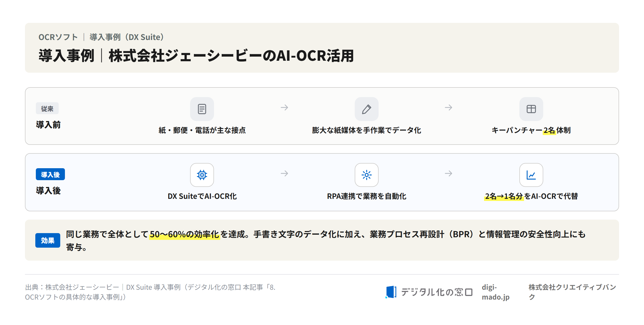Image resolution: width=644 pixels, height=325 pixels.
Task: Click the text 2名→1名分をAI-OCRで代替
Action: (x=531, y=196)
